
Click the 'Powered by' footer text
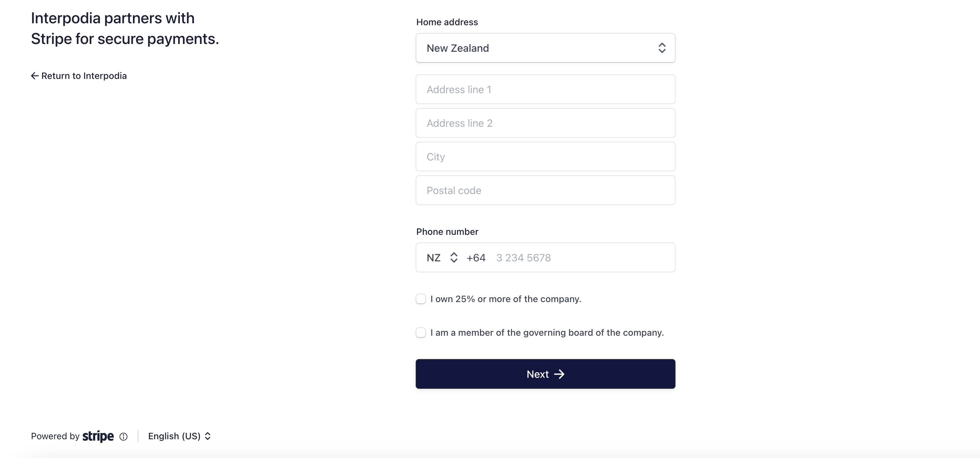coord(55,436)
